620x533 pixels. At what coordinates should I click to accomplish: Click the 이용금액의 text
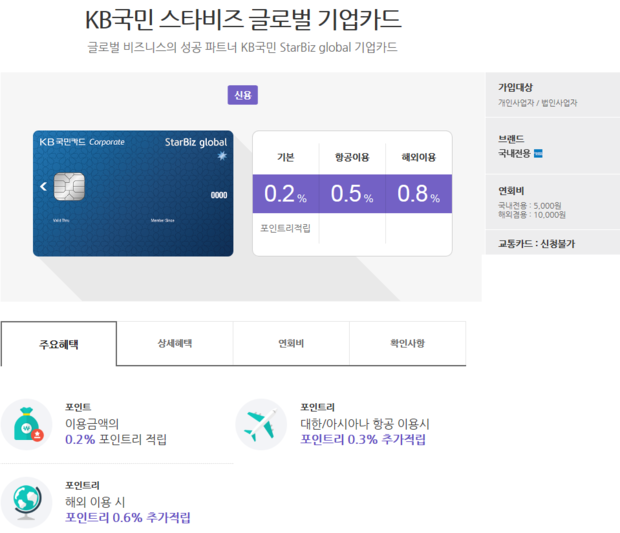point(92,424)
